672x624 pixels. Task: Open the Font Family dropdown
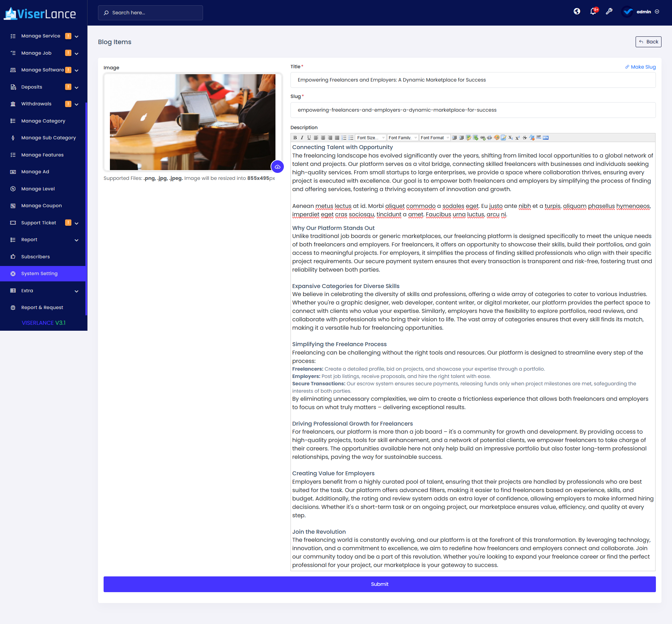click(x=402, y=138)
